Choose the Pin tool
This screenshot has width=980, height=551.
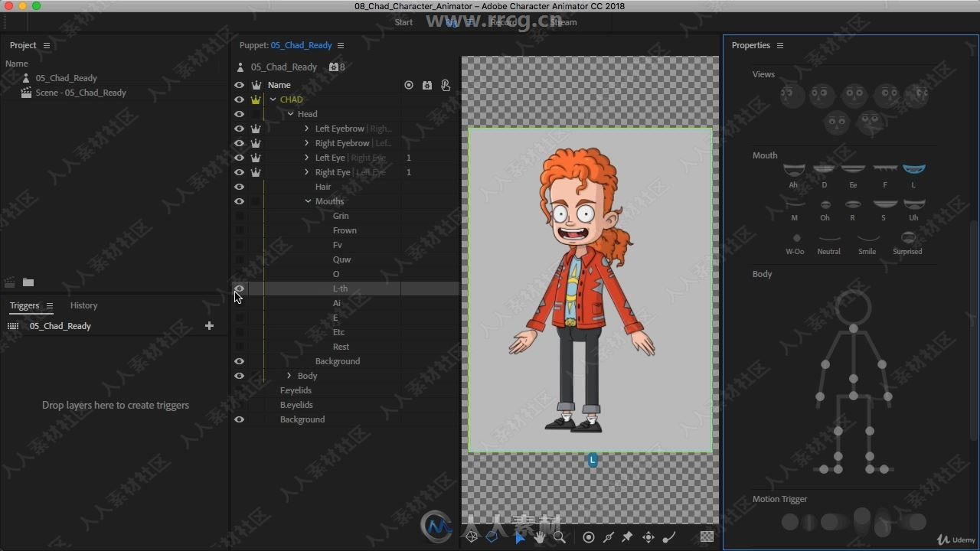(628, 537)
